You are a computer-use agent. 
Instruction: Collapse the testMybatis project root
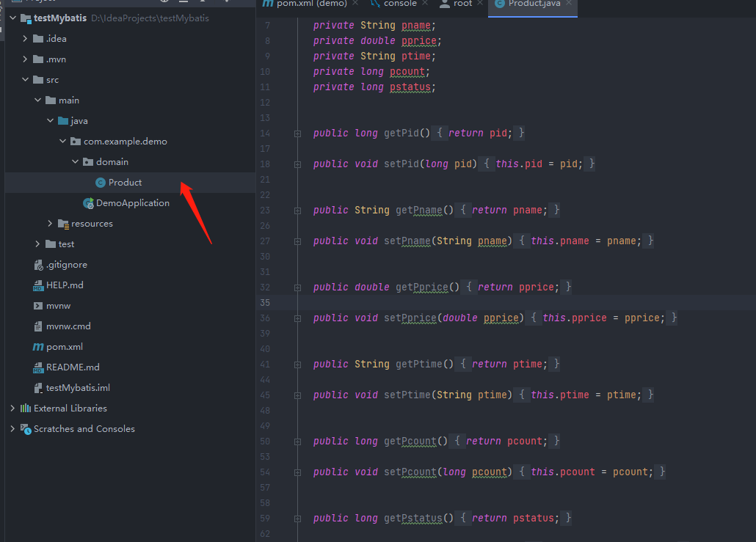pos(13,18)
